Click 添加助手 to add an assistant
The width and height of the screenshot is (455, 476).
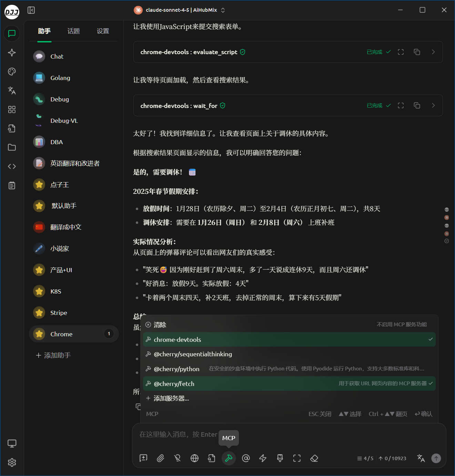[53, 355]
